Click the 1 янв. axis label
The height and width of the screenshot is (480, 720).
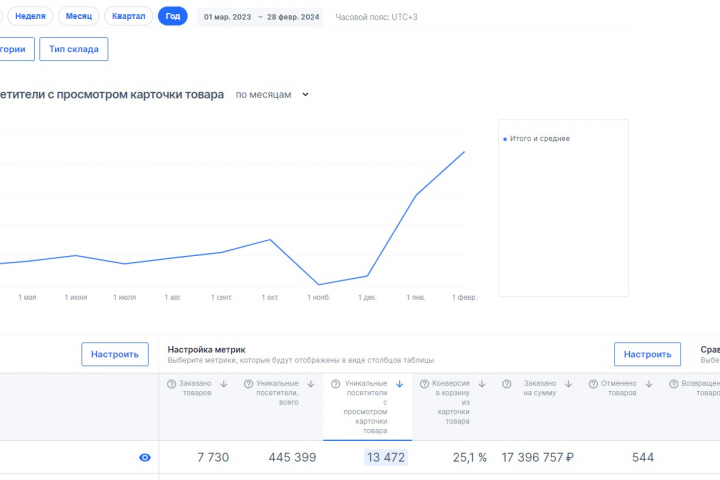click(416, 298)
